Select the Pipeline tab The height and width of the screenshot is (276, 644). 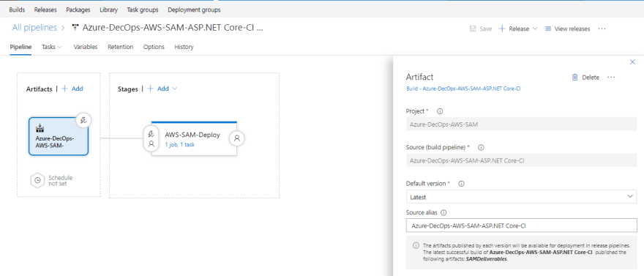coord(20,47)
